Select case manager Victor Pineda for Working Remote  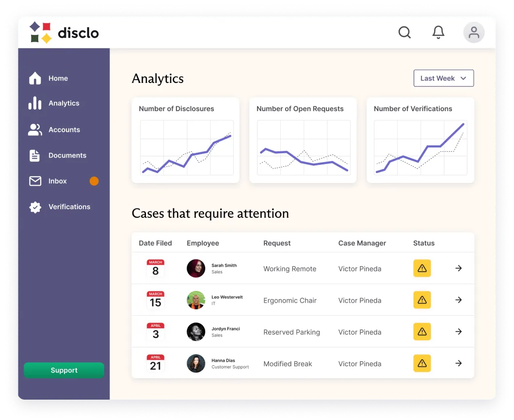[360, 268]
